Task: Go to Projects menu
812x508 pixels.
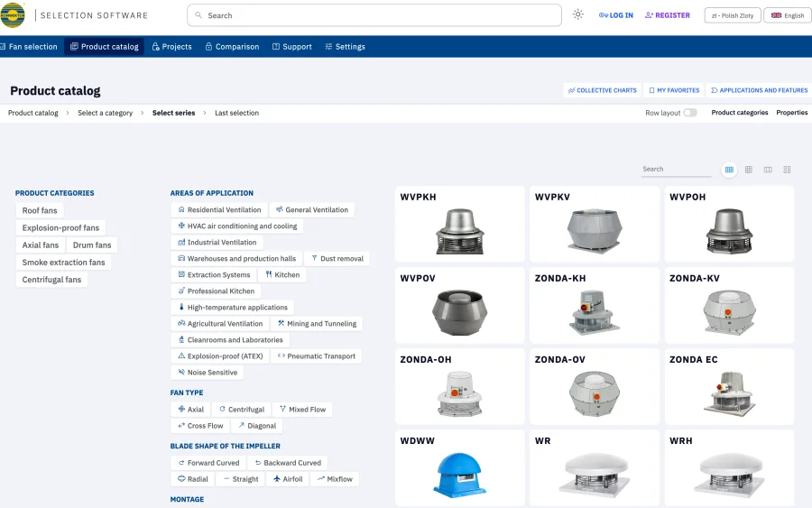Action: 172,47
